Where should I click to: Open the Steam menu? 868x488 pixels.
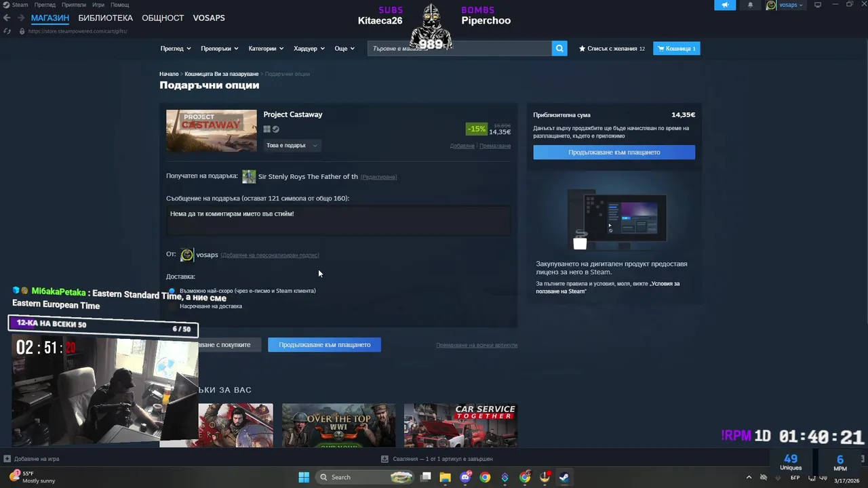pyautogui.click(x=20, y=5)
